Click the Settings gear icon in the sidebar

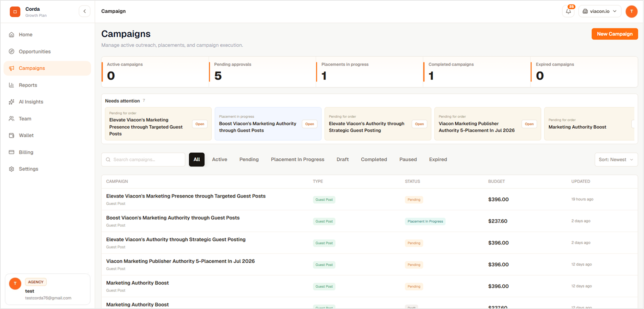[x=12, y=169]
